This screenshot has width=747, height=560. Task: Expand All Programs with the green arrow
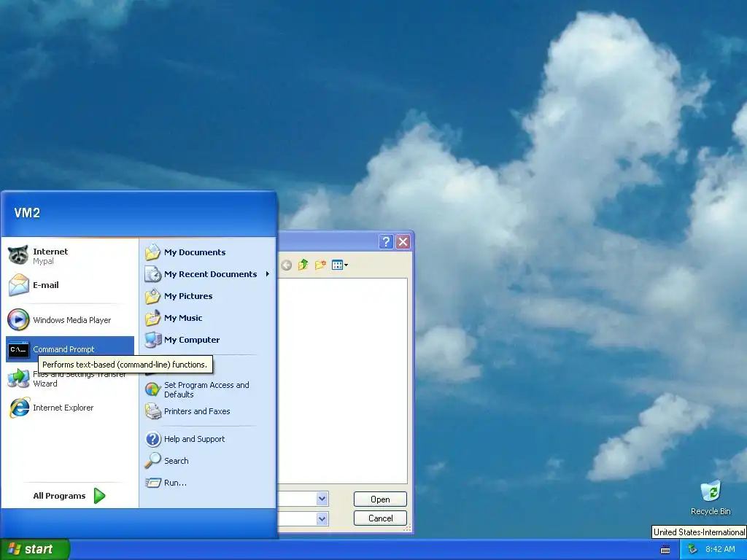click(x=99, y=496)
